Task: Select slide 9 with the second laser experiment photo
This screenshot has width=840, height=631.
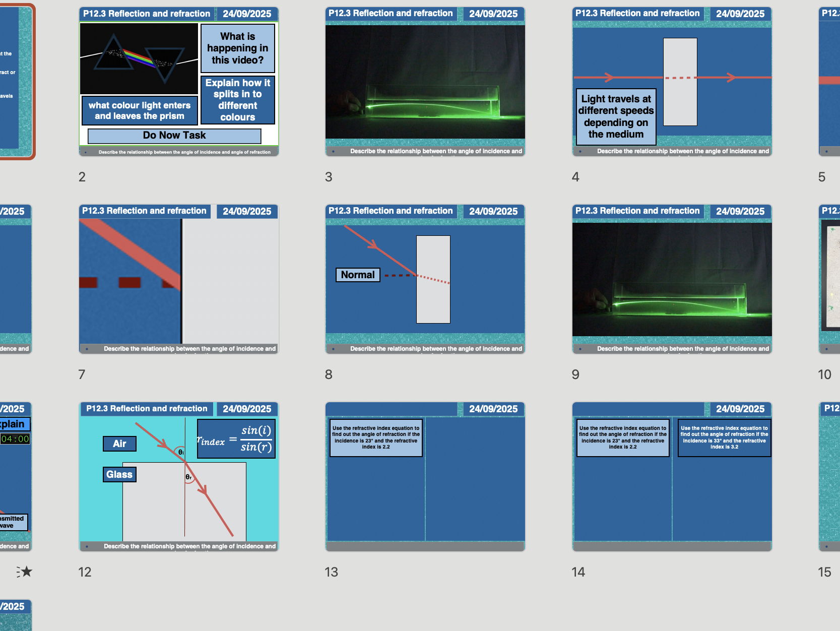Action: tap(672, 278)
